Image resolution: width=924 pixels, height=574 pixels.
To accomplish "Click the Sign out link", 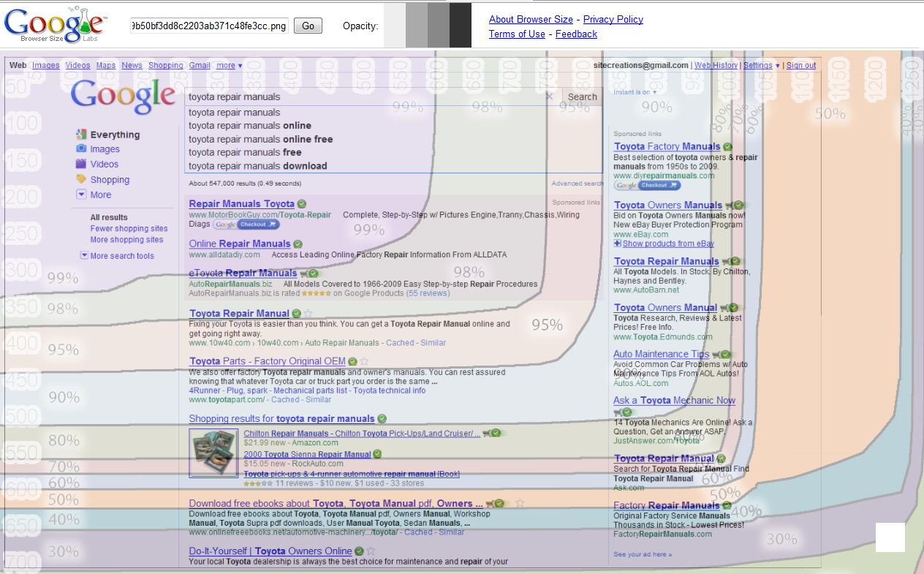I will pos(801,66).
